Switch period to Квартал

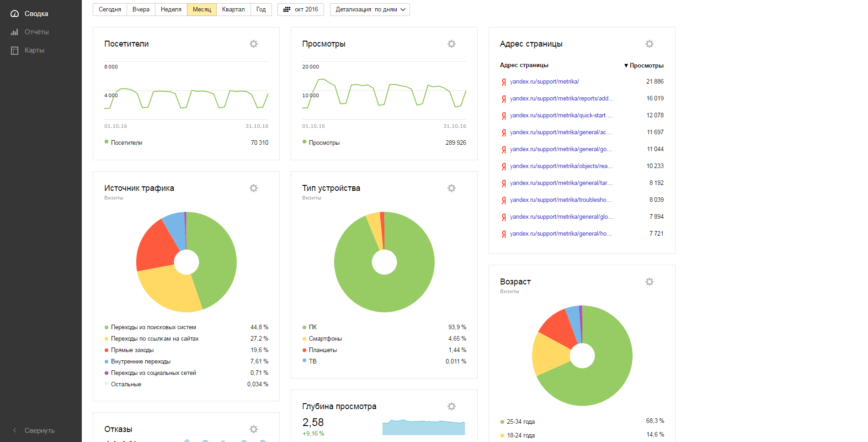click(x=233, y=10)
